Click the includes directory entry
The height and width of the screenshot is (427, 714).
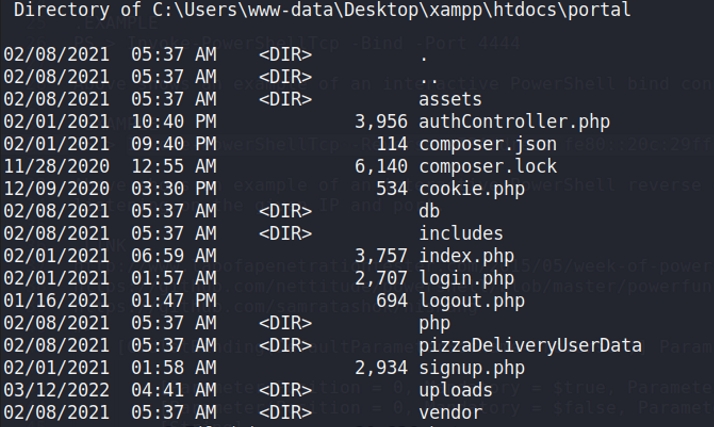[x=461, y=233]
